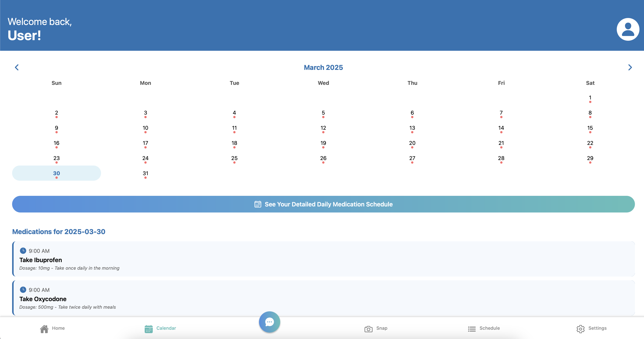The width and height of the screenshot is (644, 339).
Task: Click the Schedule list icon
Action: (x=472, y=329)
